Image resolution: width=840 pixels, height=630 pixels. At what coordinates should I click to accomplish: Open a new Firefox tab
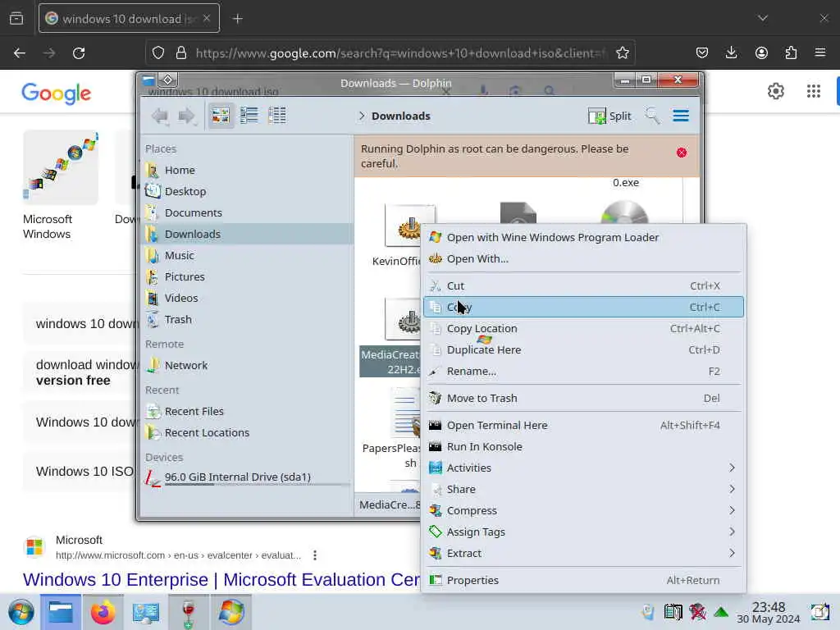click(x=238, y=19)
